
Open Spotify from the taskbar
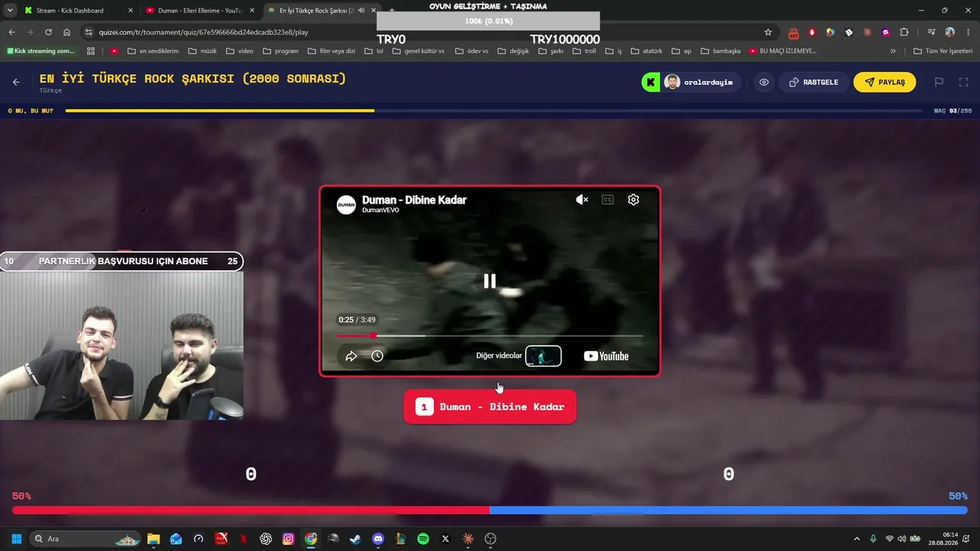(423, 539)
